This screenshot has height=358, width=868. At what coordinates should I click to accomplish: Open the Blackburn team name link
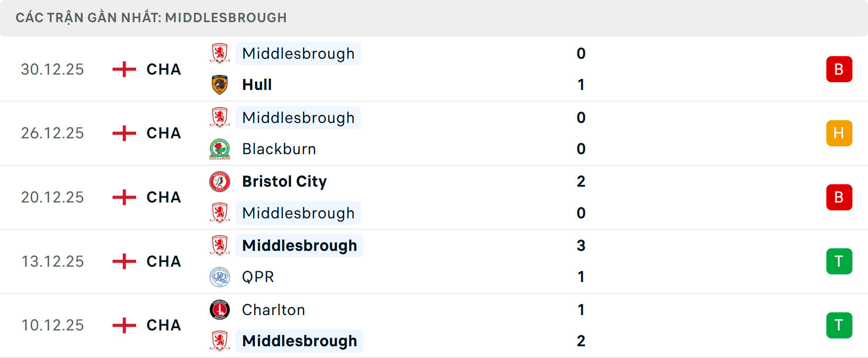[x=278, y=149]
